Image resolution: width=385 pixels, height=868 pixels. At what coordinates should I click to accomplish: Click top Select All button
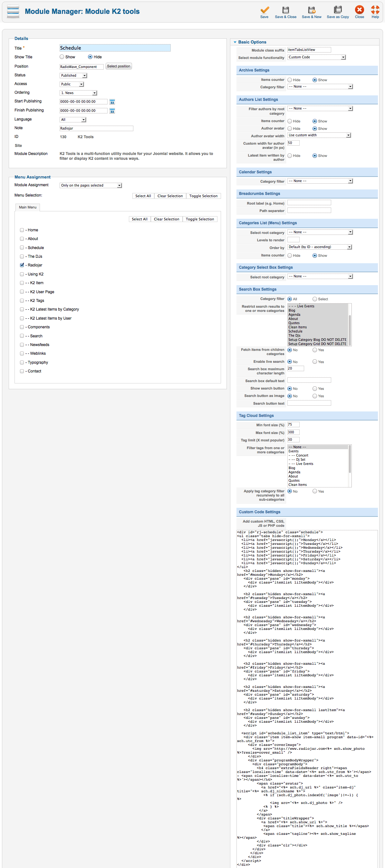tap(143, 196)
